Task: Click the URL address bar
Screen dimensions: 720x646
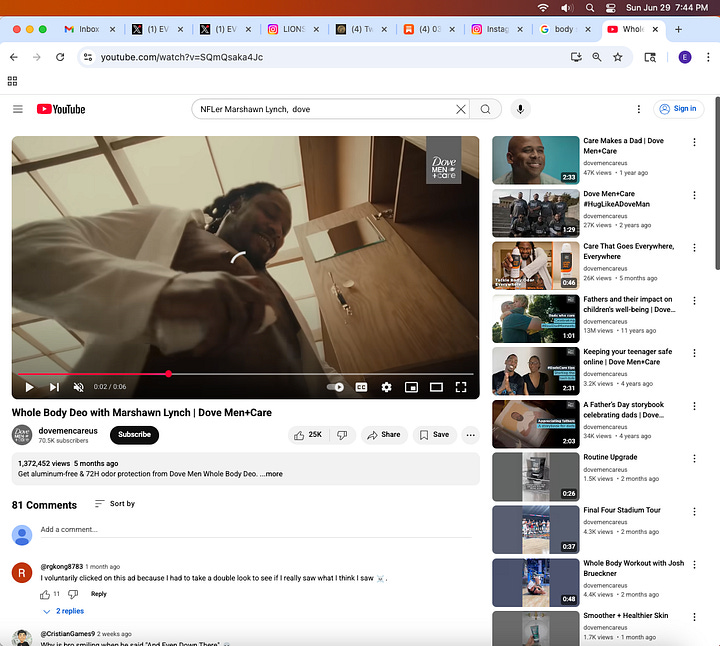Action: (x=321, y=57)
